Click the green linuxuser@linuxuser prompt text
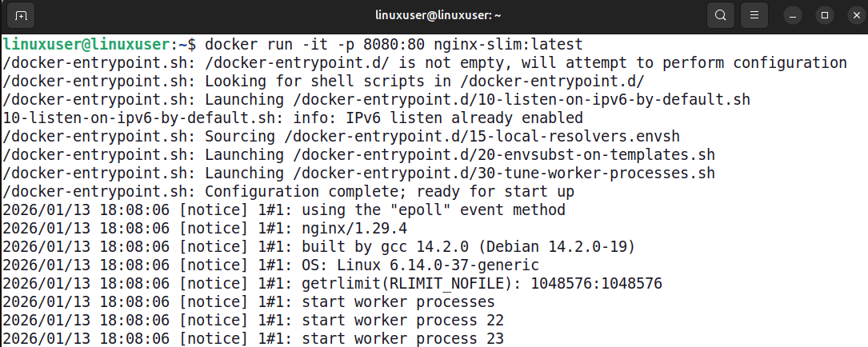 point(86,43)
